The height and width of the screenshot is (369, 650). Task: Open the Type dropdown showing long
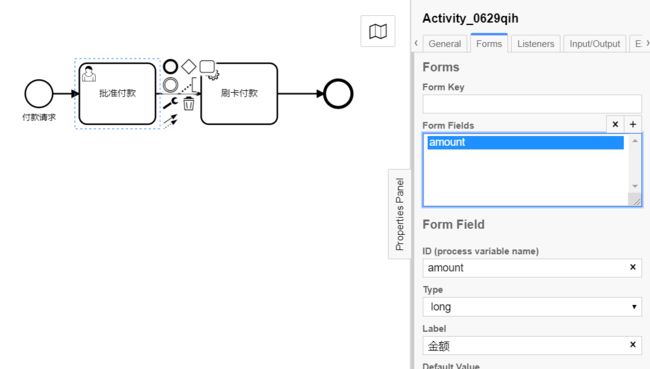532,307
